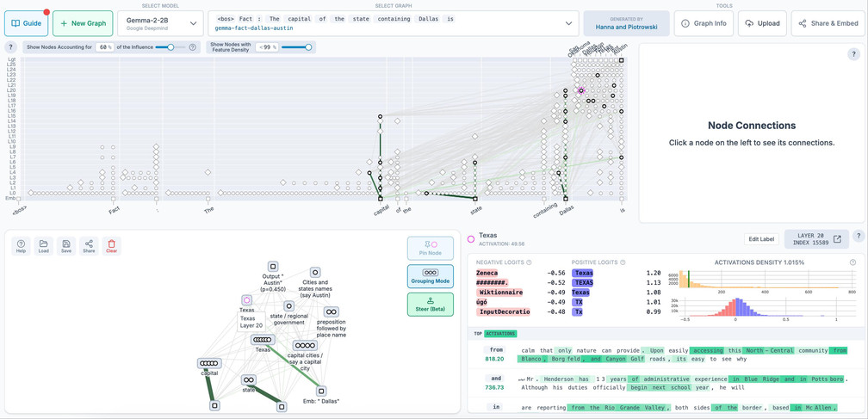
Task: Click the Load folder icon
Action: point(44,246)
